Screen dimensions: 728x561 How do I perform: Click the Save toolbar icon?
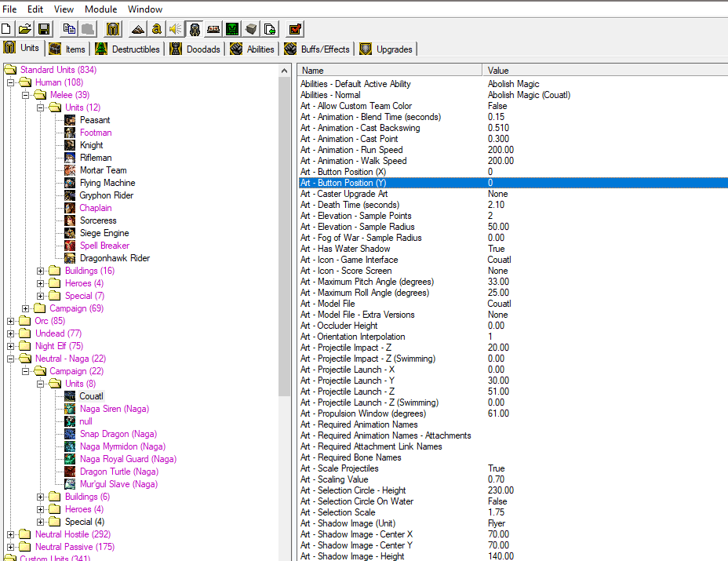coord(44,29)
